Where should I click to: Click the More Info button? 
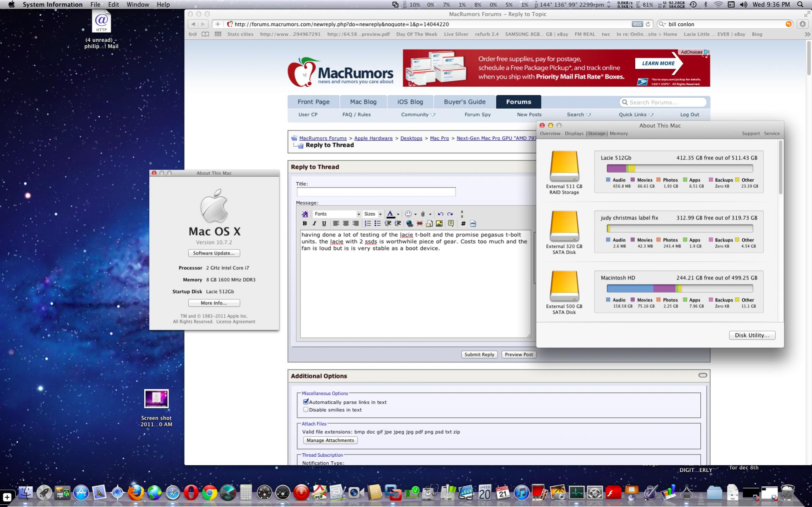pos(214,303)
